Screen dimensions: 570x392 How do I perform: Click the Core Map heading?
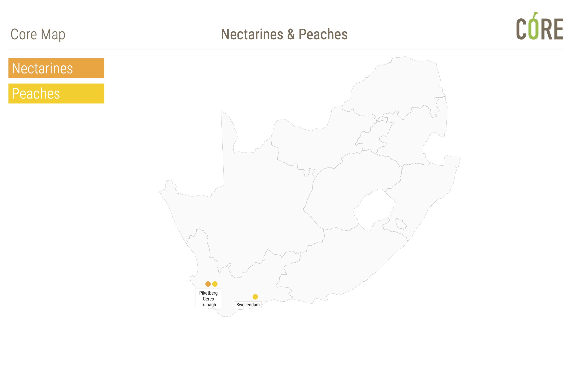(38, 34)
